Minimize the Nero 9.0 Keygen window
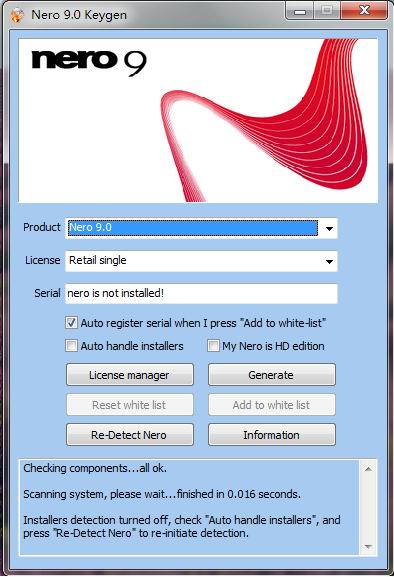 300,11
